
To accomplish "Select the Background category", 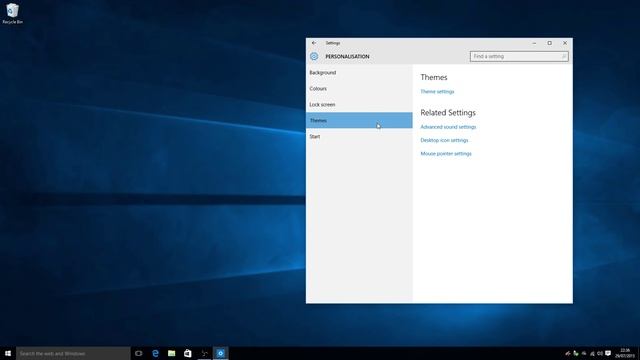I will tap(359, 73).
